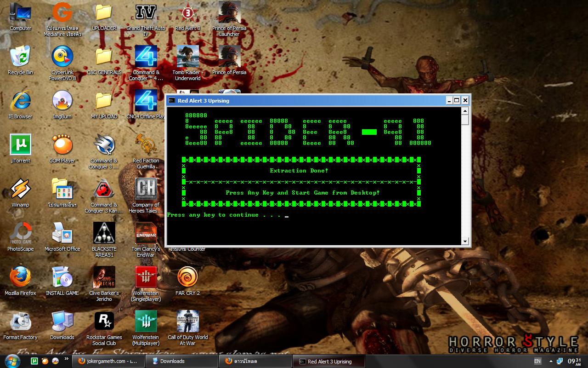Open the Computer desktop icon
This screenshot has width=588, height=368.
21,16
